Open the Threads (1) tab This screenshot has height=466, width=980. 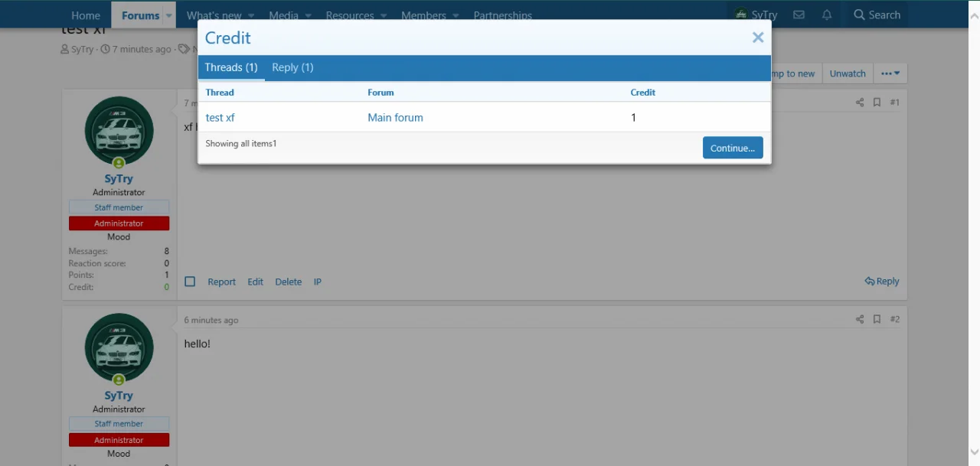coord(231,67)
